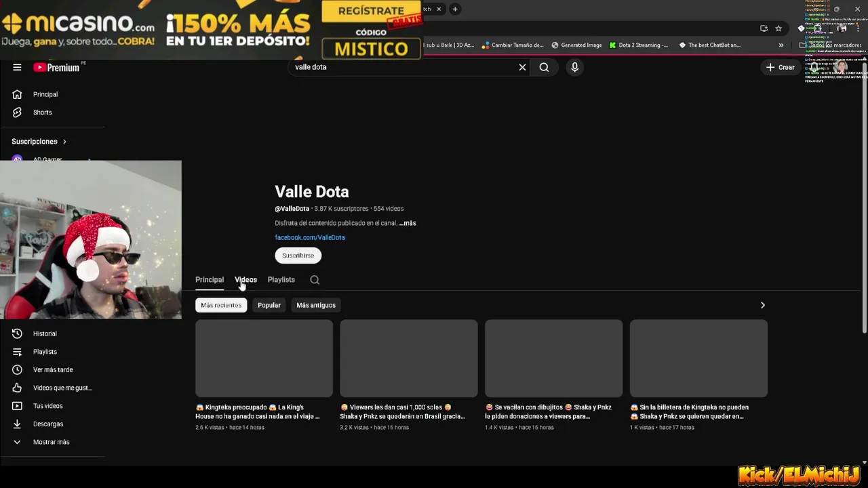This screenshot has height=488, width=868.
Task: Install app icon in the address bar
Action: (x=764, y=28)
